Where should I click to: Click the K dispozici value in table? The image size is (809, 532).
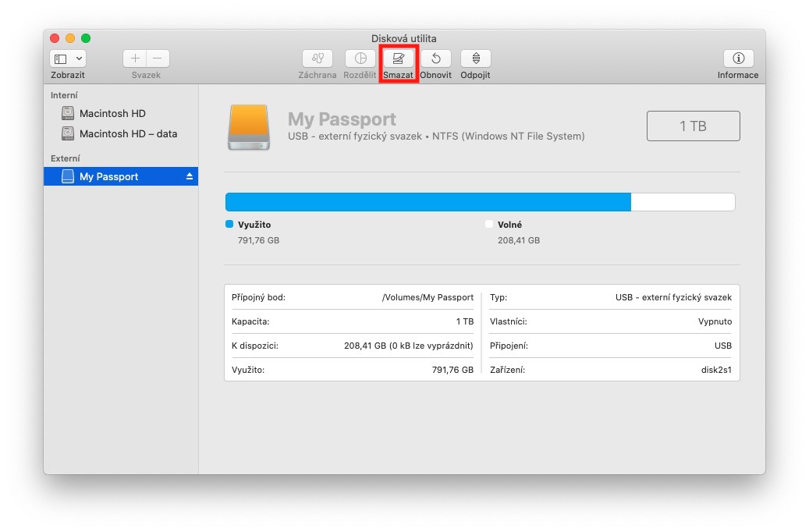click(409, 346)
